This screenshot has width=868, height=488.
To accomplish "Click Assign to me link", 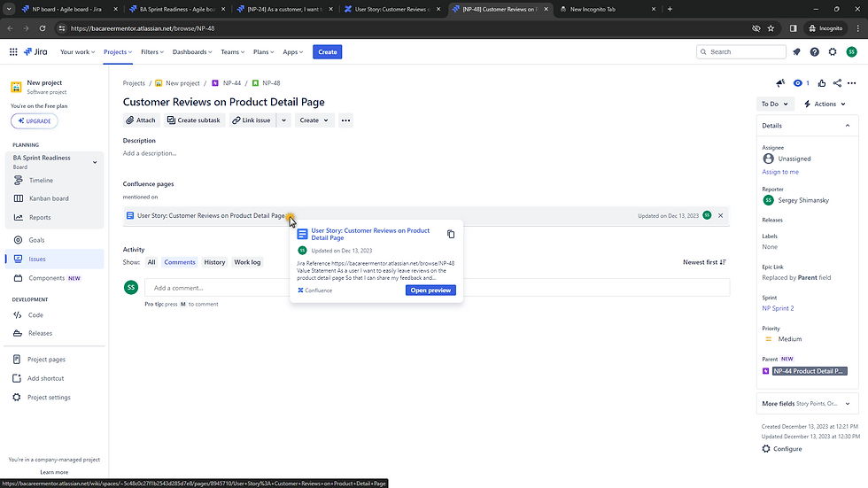I will click(x=780, y=172).
